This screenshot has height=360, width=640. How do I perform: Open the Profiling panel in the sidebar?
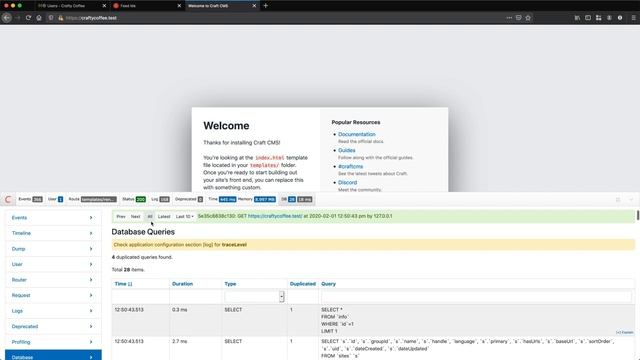pos(53,342)
